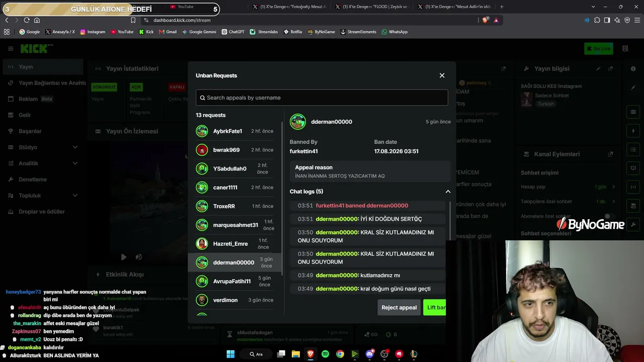Open verdimon's unban request
The height and width of the screenshot is (362, 644).
(234, 300)
